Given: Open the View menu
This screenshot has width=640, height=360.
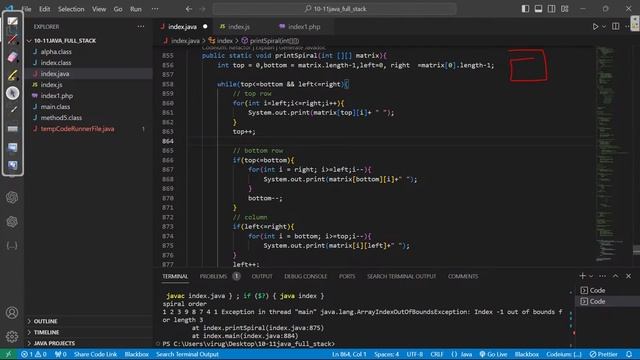Looking at the screenshot, I should (99, 9).
